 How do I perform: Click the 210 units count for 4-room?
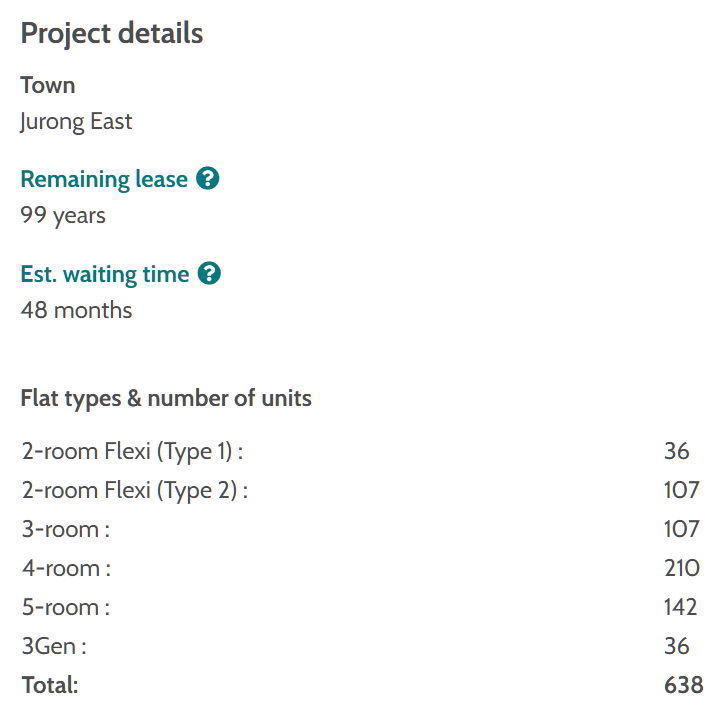coord(682,568)
